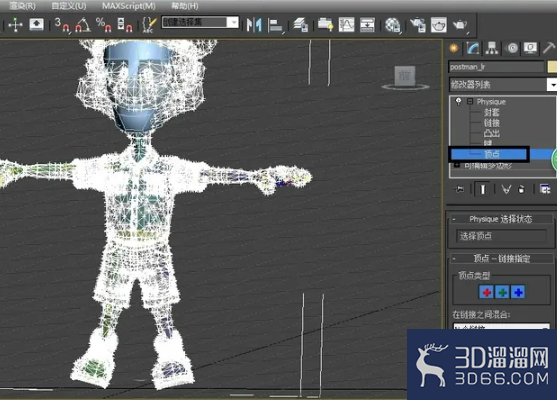Open the Curve Editor icon

[346, 25]
